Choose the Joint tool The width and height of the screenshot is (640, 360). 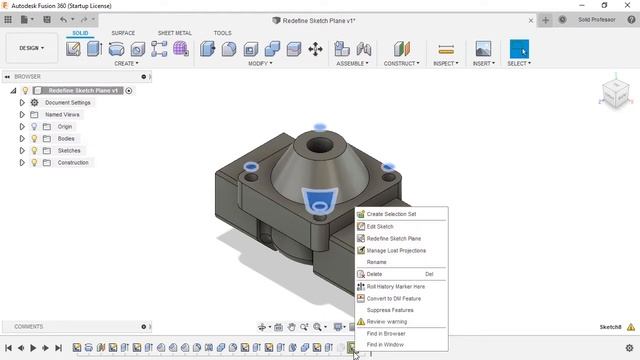point(364,49)
